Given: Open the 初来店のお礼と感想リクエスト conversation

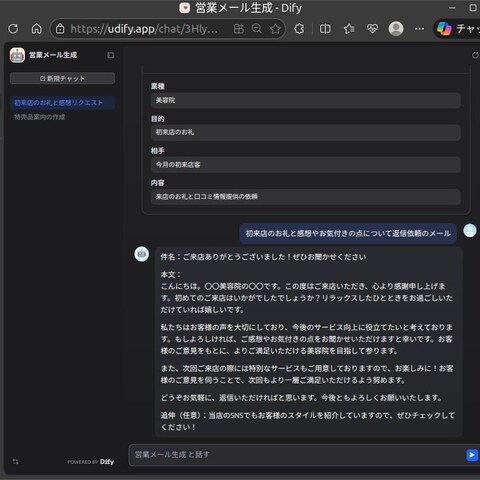Looking at the screenshot, I should [62, 103].
